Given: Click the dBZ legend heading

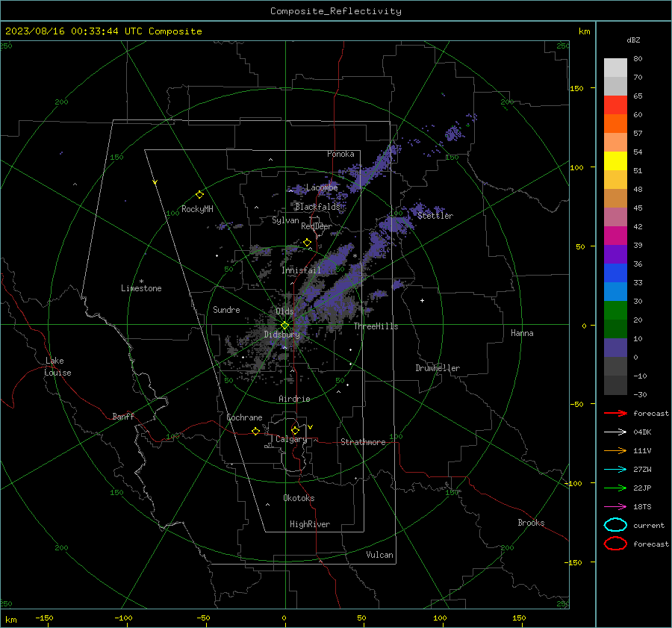Looking at the screenshot, I should (633, 40).
